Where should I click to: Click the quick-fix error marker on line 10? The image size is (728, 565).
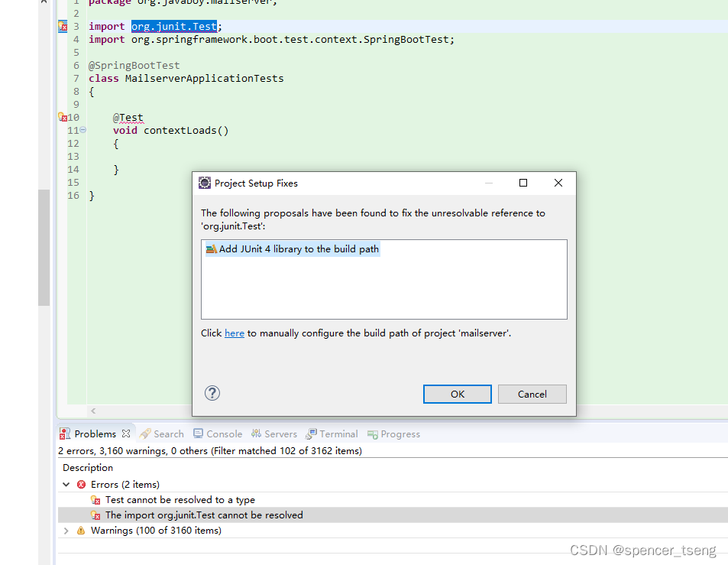point(63,117)
